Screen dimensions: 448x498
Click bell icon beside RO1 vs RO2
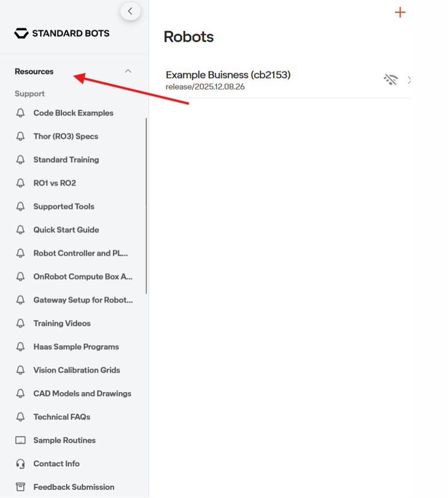pyautogui.click(x=20, y=183)
